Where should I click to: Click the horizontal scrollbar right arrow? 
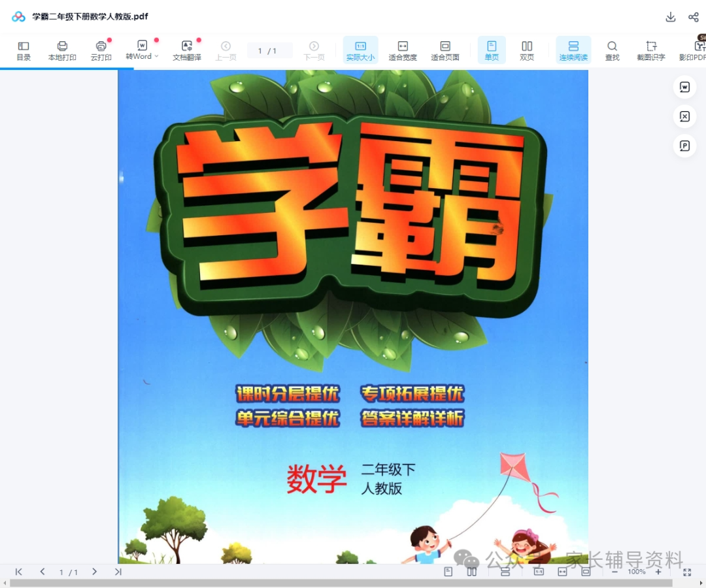click(x=701, y=583)
